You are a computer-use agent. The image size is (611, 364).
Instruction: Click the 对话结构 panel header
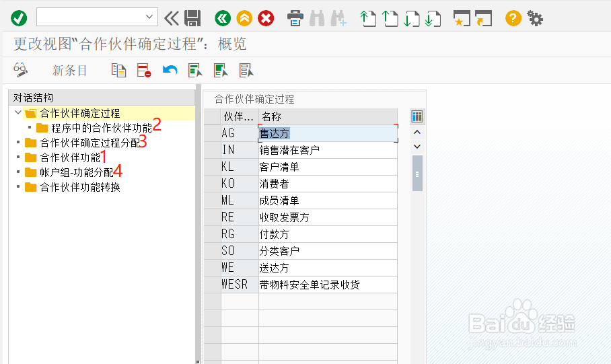[102, 98]
